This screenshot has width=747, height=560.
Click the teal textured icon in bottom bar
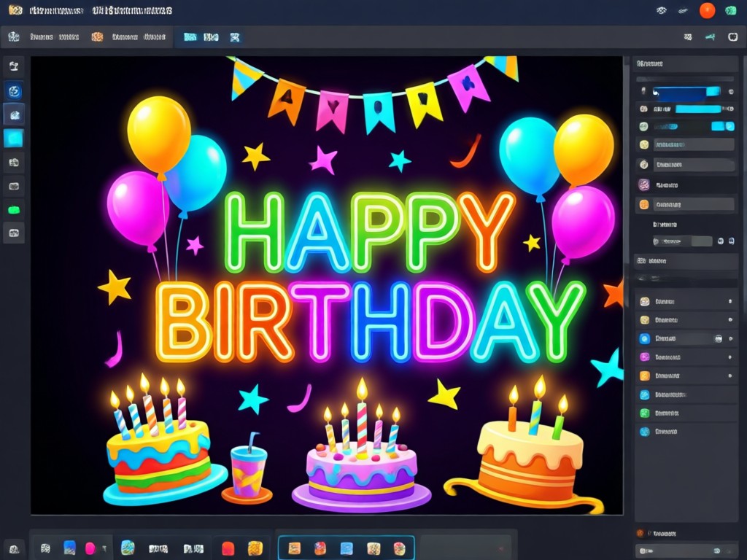[x=128, y=548]
